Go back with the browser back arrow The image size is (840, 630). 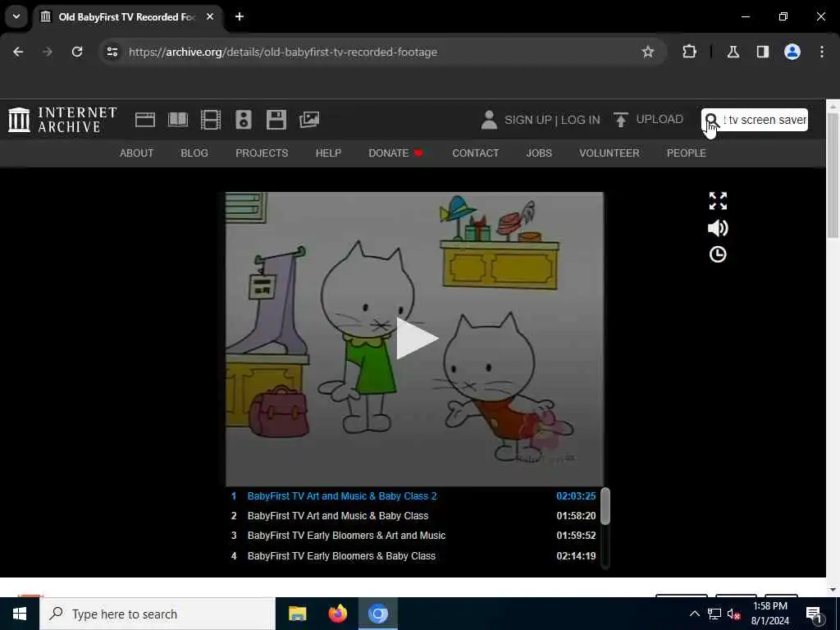tap(18, 52)
